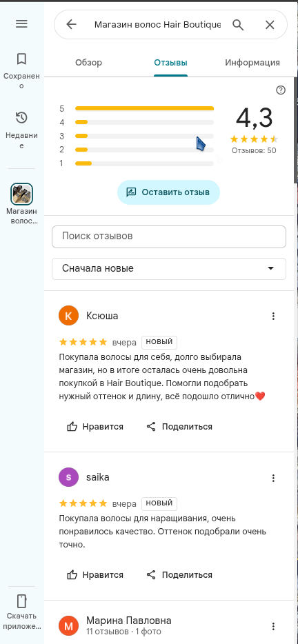The width and height of the screenshot is (298, 644).
Task: Click the 1-star rating bar
Action: [144, 163]
